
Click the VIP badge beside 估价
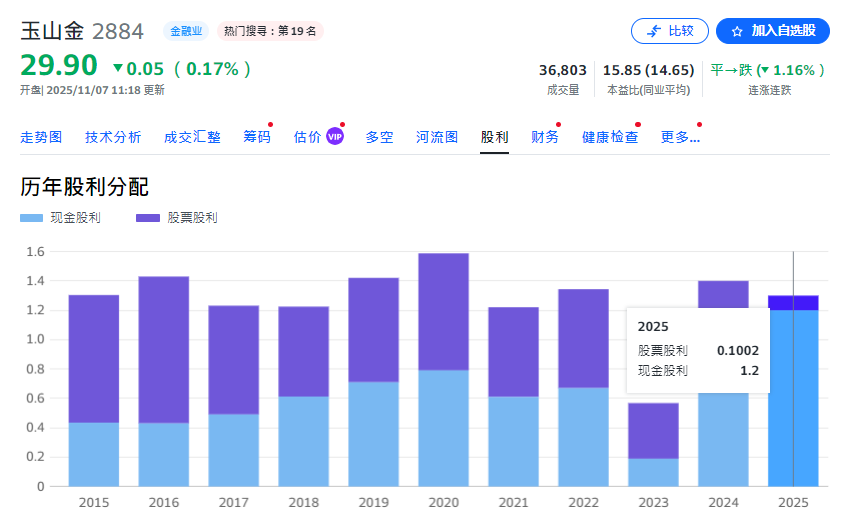click(335, 137)
